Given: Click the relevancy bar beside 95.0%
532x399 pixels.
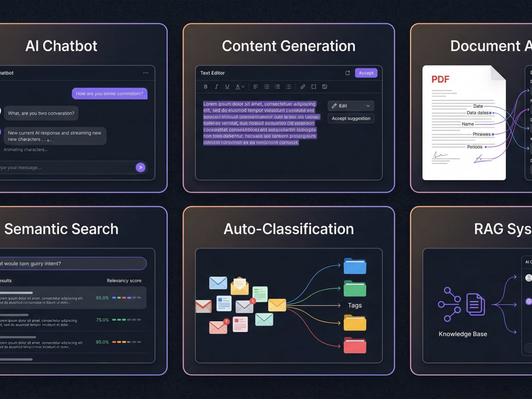Looking at the screenshot, I should 127,342.
